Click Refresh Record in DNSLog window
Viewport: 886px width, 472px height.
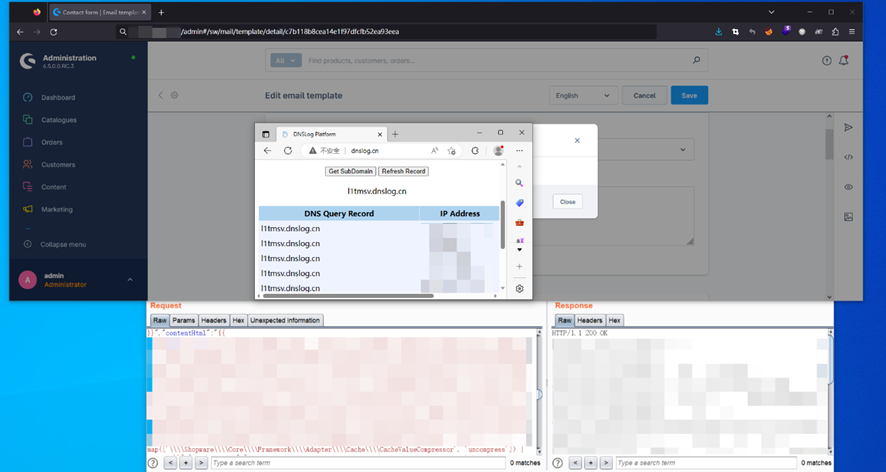click(403, 171)
